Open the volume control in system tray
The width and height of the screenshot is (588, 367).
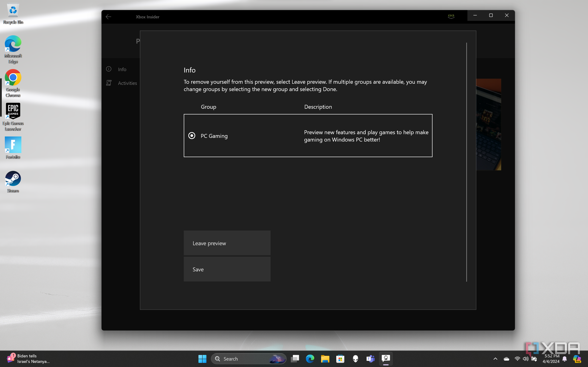tap(526, 359)
